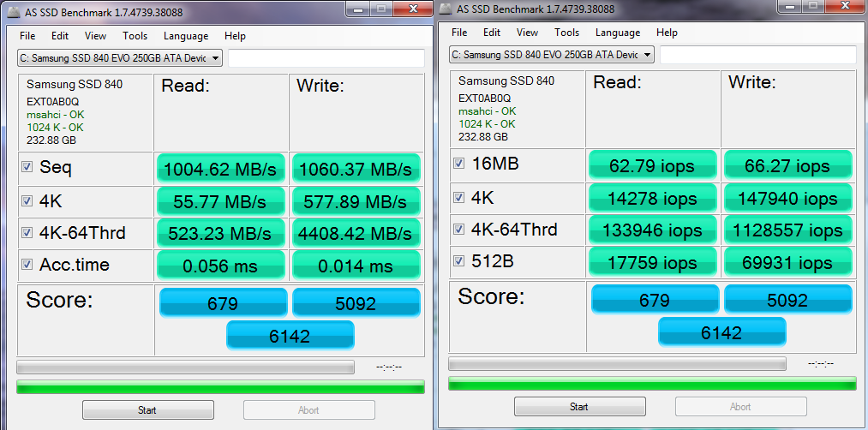
Task: Click the AS SSD app icon in left window title bar
Action: point(12,12)
